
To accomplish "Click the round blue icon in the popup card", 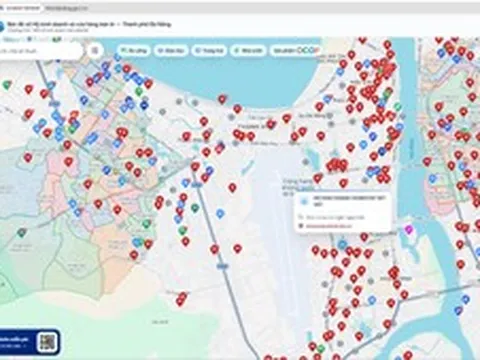I will [303, 201].
